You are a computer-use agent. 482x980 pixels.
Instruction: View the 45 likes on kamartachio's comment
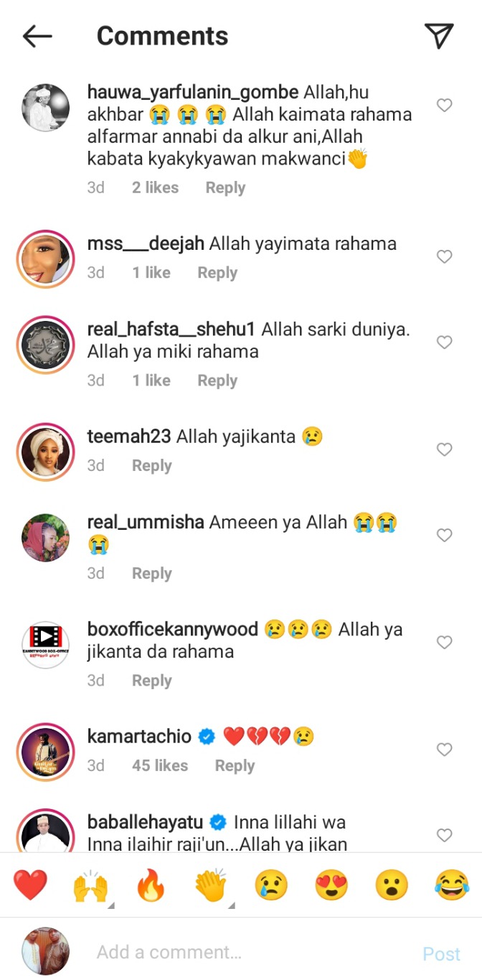tap(160, 765)
